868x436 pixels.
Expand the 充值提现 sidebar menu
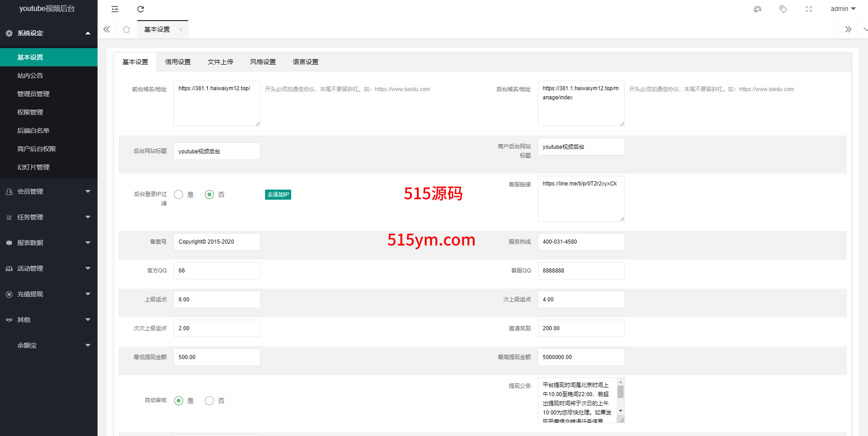pos(49,294)
